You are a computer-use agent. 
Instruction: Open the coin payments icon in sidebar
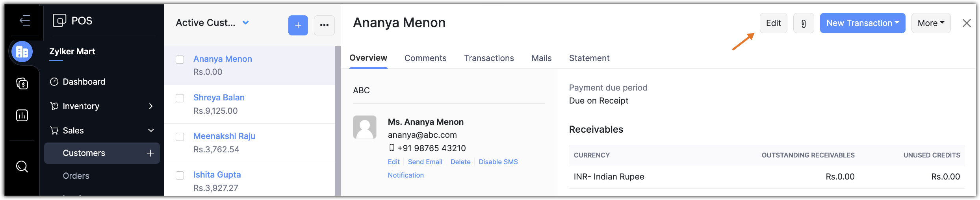point(22,83)
